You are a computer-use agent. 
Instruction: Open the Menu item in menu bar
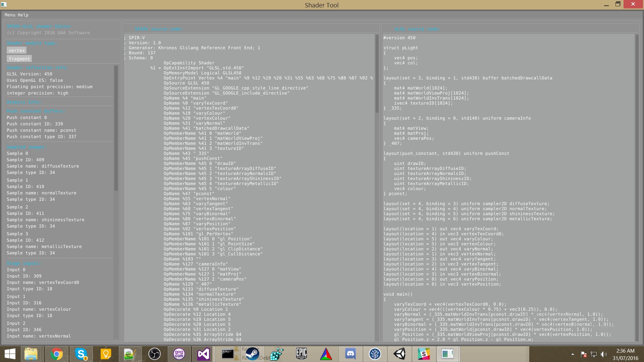[x=10, y=15]
